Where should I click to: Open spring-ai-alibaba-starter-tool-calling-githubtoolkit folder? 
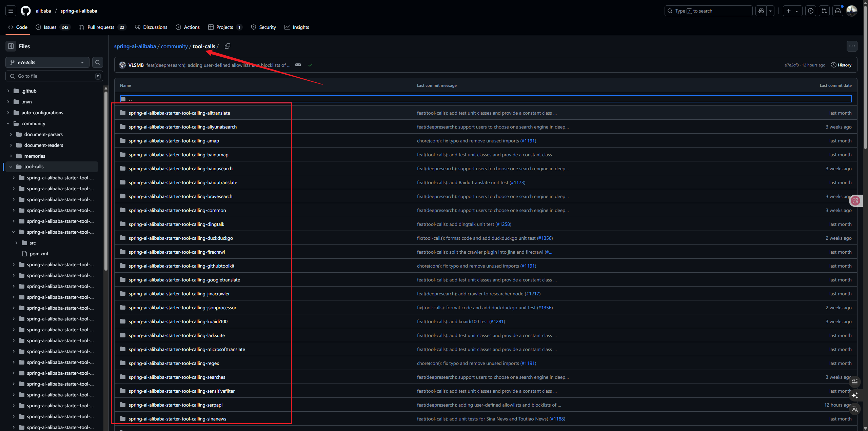[181, 266]
